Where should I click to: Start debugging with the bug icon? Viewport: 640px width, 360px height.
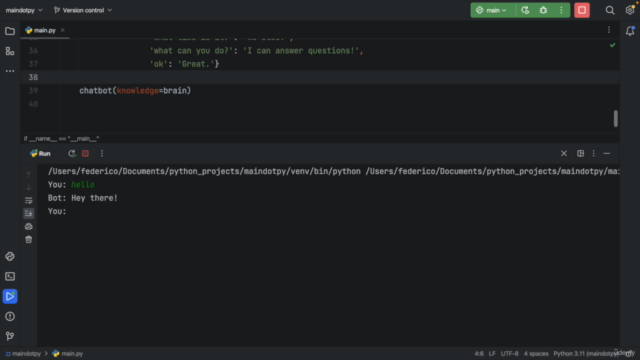pyautogui.click(x=543, y=10)
